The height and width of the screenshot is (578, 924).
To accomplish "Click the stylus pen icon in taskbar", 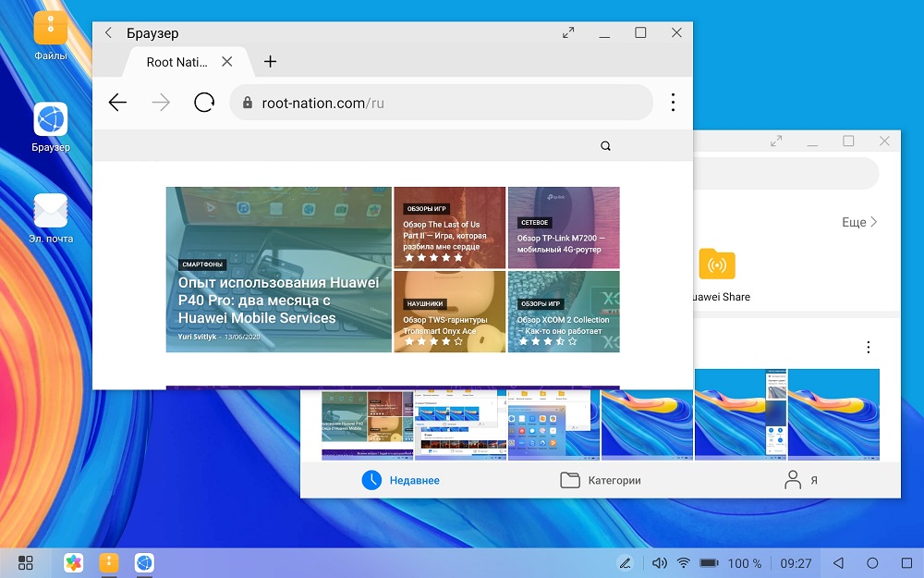I will [626, 563].
